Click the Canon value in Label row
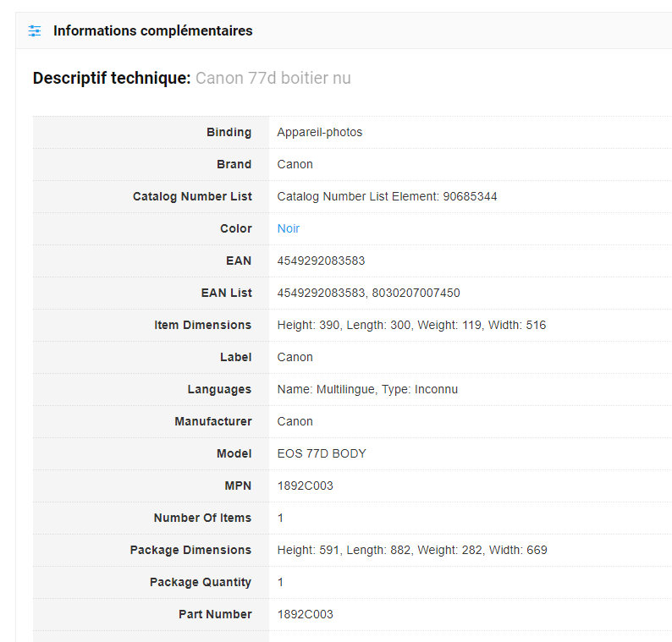 coord(295,357)
